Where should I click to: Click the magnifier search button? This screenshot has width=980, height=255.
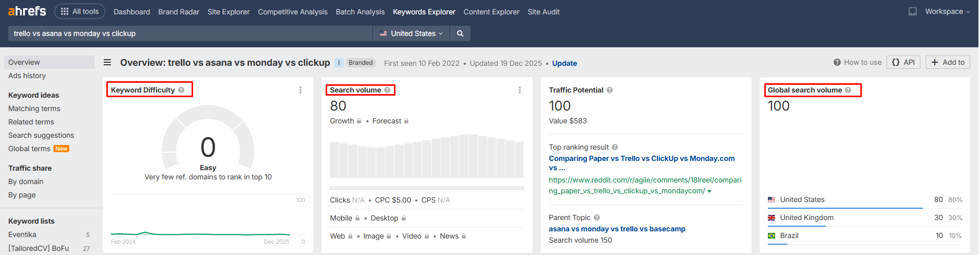click(x=460, y=33)
